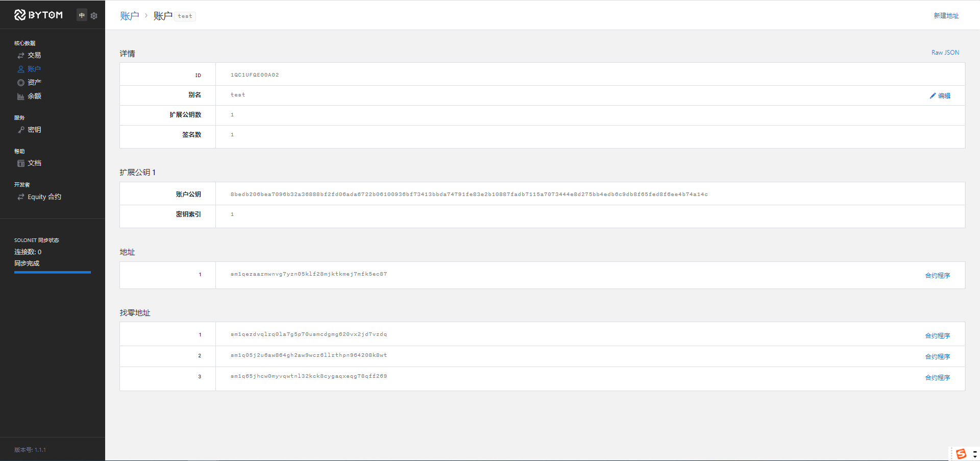Viewport: 980px width, 461px height.
Task: Click the 资产 assets circle icon
Action: coord(21,82)
